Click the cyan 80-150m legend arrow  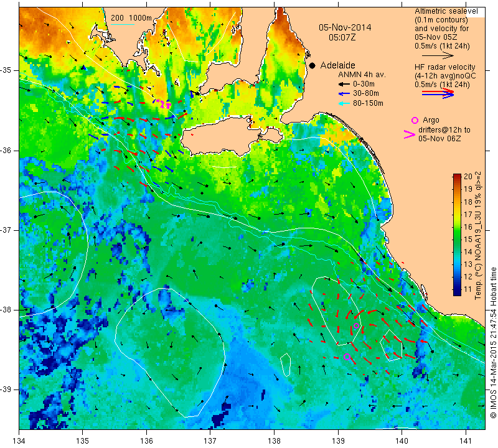click(x=344, y=103)
